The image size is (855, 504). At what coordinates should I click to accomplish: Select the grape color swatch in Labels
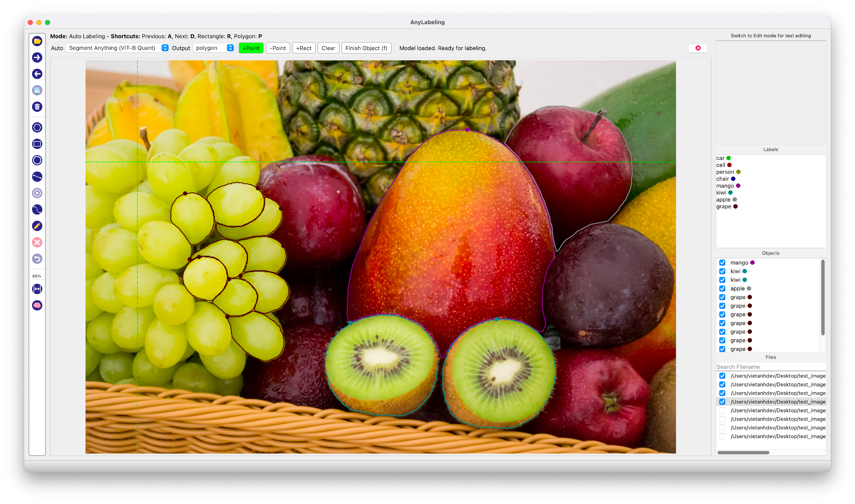[x=734, y=206]
